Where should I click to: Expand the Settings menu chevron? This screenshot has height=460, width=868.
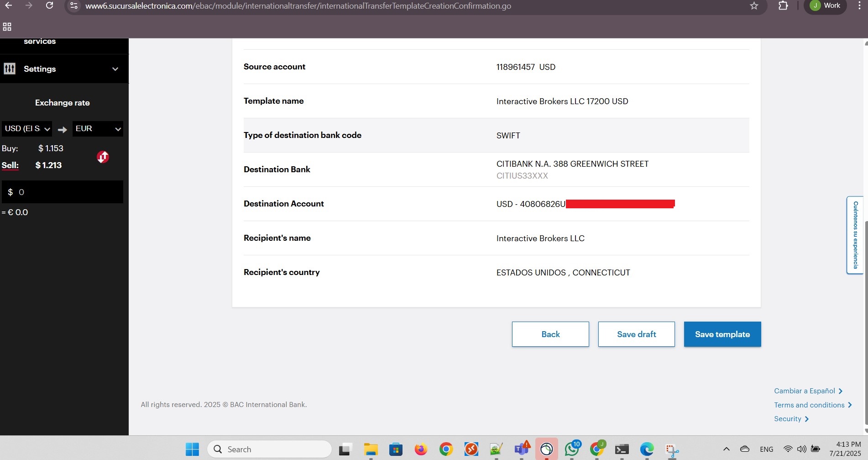tap(115, 69)
